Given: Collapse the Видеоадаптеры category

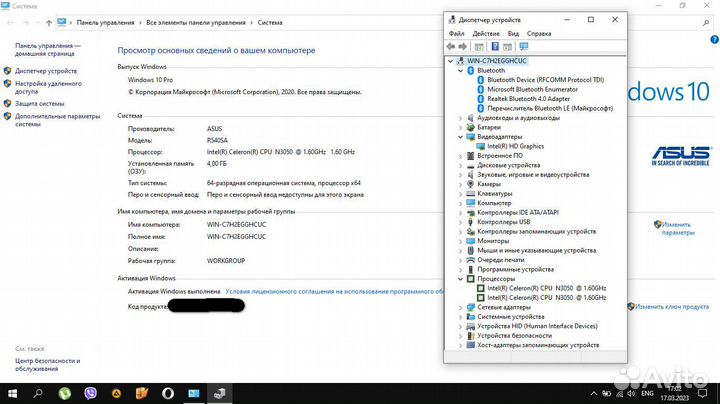Looking at the screenshot, I should point(460,137).
